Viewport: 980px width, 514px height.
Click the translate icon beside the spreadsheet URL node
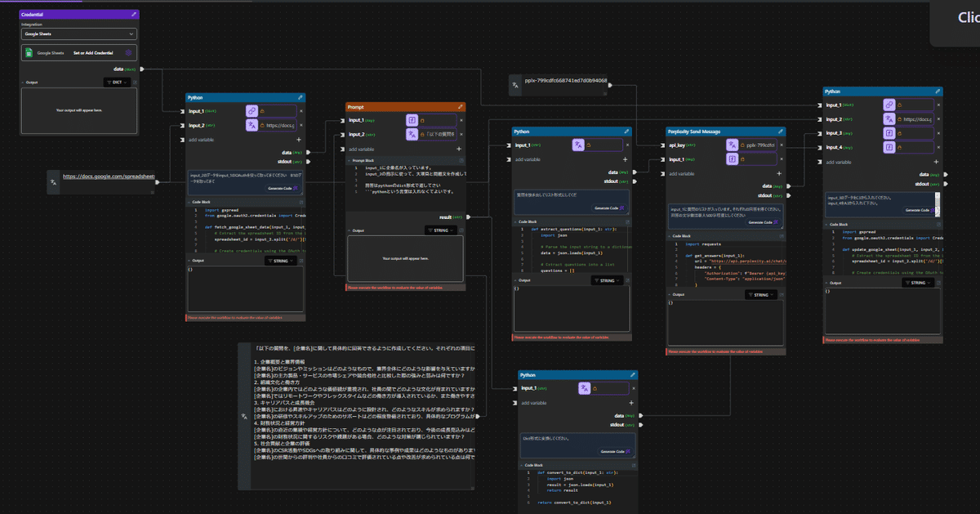pyautogui.click(x=54, y=181)
